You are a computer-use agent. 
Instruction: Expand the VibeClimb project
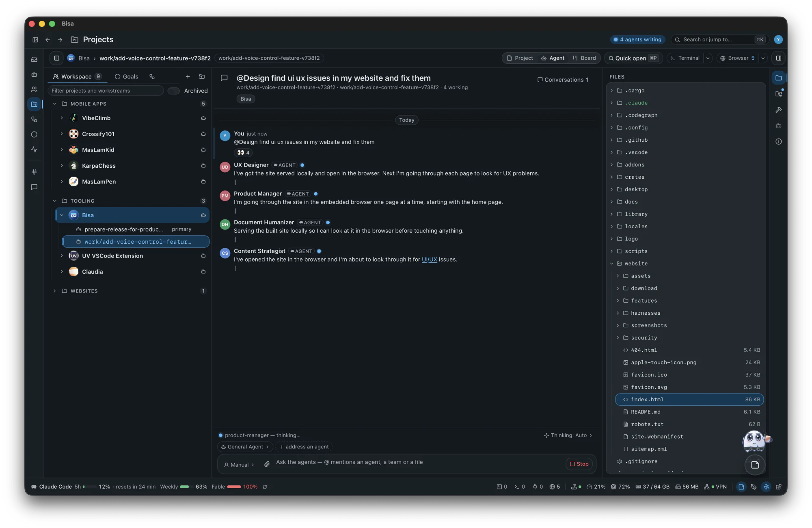point(62,118)
